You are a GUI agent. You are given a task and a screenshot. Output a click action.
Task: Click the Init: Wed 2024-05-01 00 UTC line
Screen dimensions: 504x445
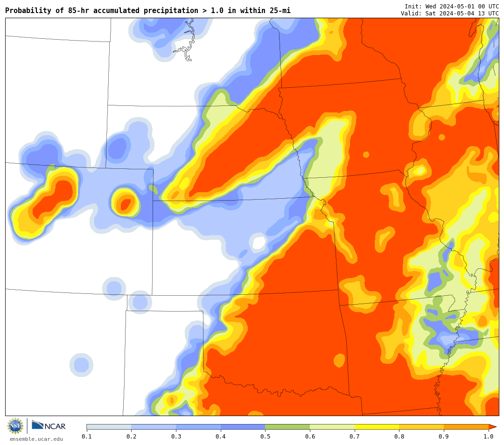[452, 7]
